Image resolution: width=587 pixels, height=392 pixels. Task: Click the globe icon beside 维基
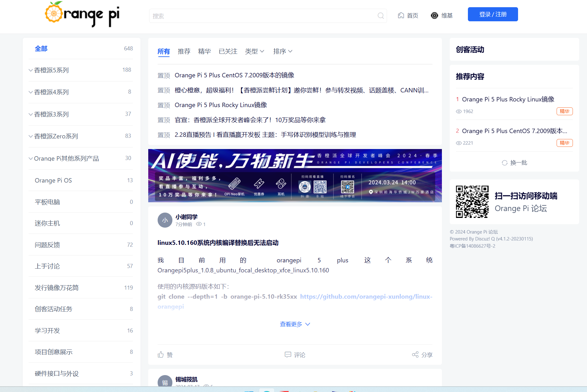click(x=434, y=15)
